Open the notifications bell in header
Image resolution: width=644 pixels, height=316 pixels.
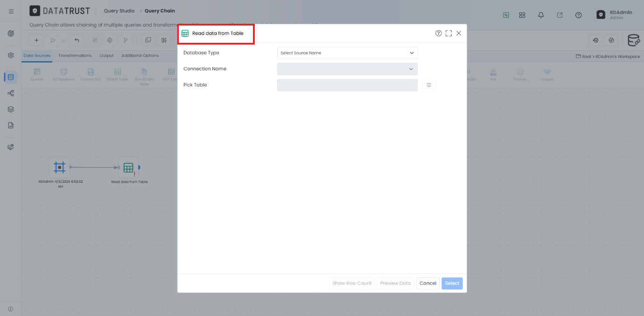(541, 15)
